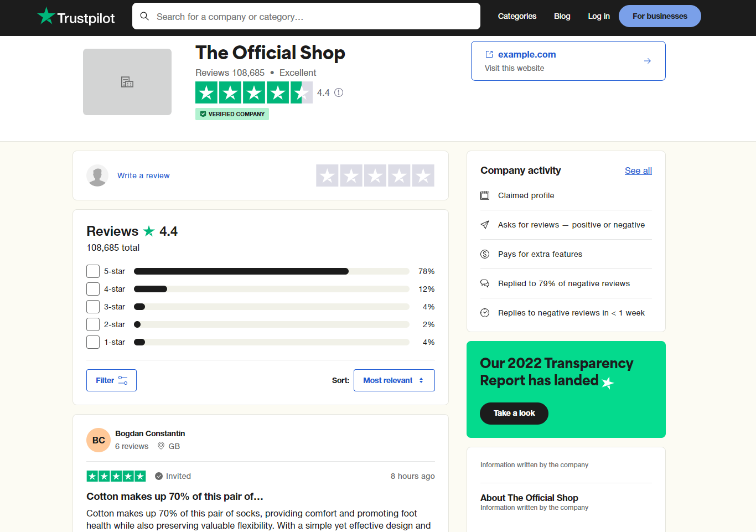The width and height of the screenshot is (756, 532).
Task: Click the Invited checkmark badge icon
Action: 159,476
